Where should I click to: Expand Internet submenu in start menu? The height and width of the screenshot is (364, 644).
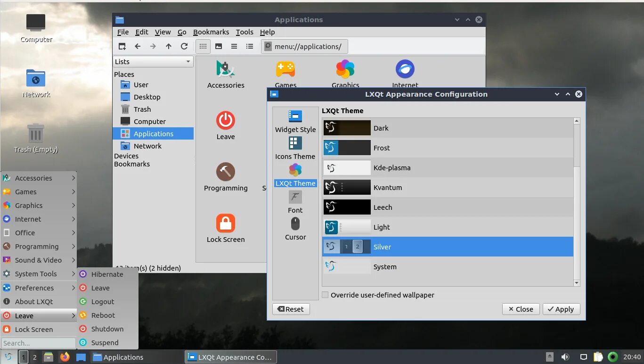click(39, 219)
